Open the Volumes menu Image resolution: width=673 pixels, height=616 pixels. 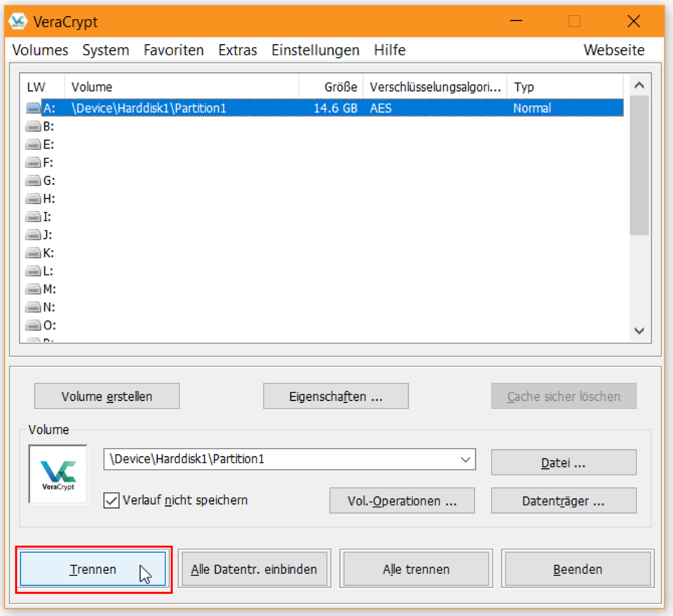pos(40,50)
